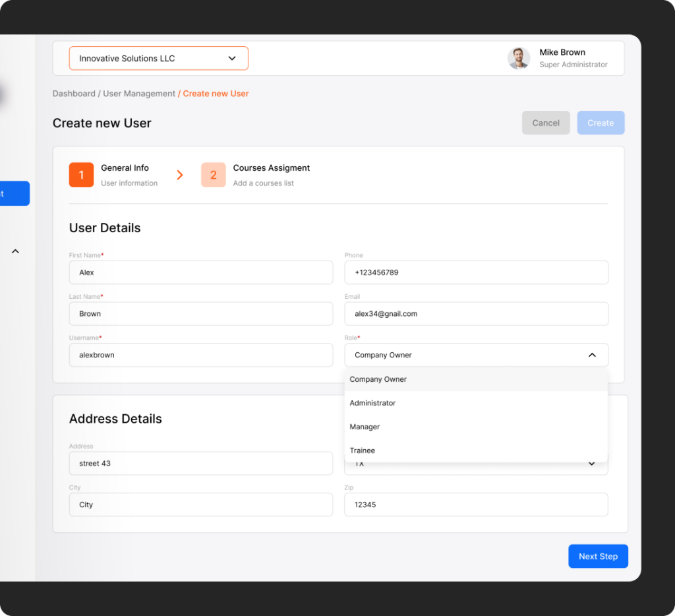Select step 1 General Info number badge
Image resolution: width=675 pixels, height=616 pixels.
[x=81, y=175]
